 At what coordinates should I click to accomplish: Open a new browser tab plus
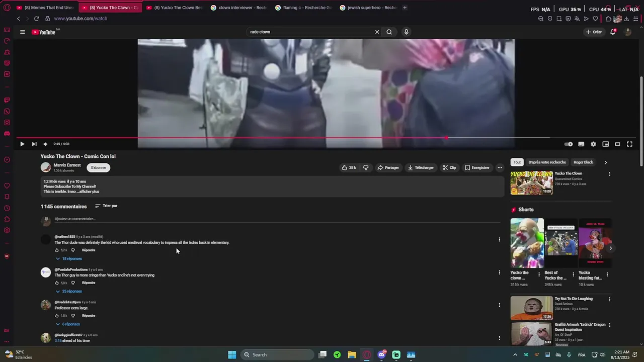tap(405, 8)
